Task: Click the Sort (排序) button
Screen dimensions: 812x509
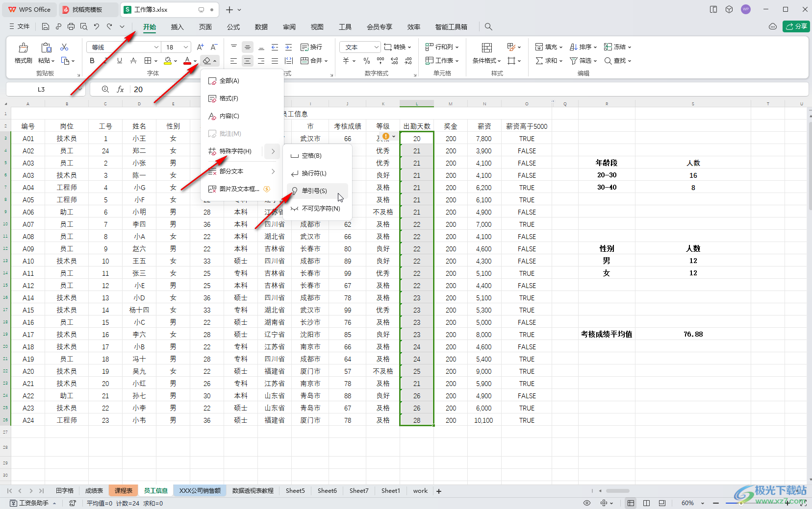Action: click(583, 47)
